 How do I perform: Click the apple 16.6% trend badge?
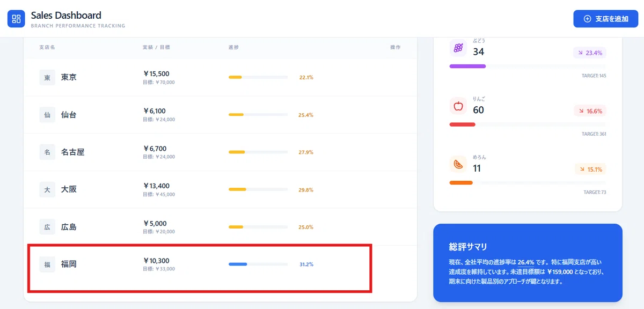click(590, 111)
